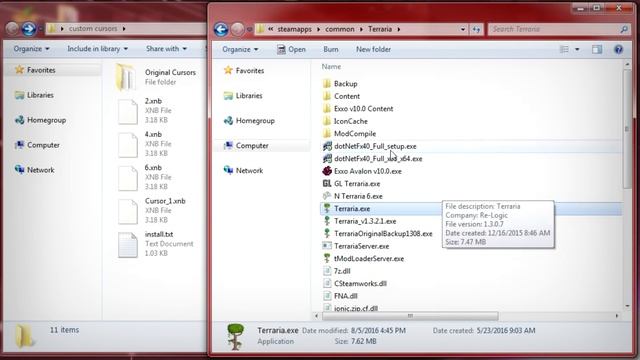640x360 pixels.
Task: Click the horizontal scrollbar right arrow
Action: (x=617, y=316)
